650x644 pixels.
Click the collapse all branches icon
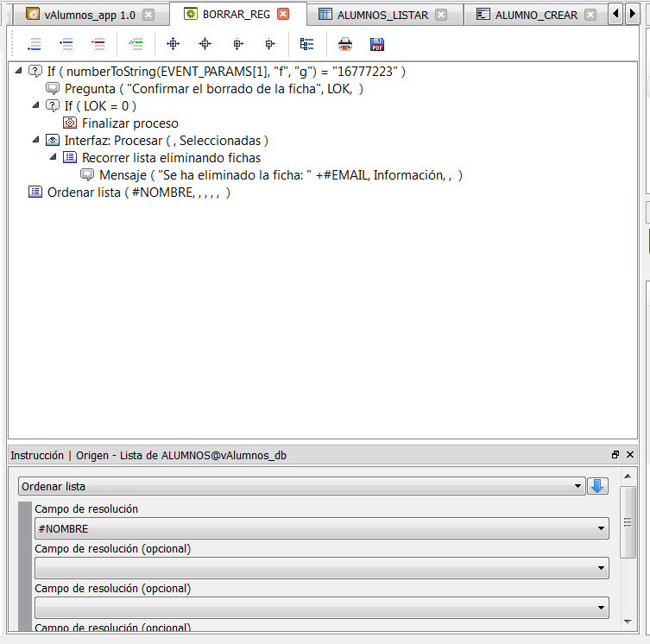click(x=205, y=44)
